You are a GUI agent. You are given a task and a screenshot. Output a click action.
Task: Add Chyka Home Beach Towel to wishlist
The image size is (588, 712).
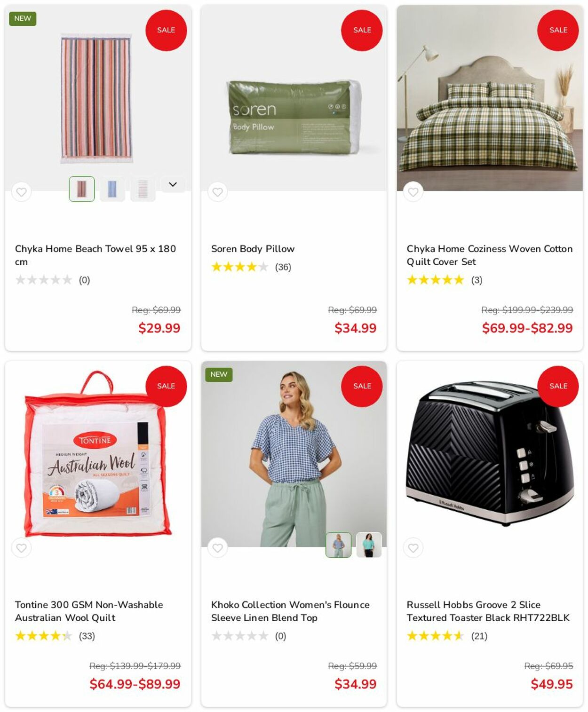(21, 192)
